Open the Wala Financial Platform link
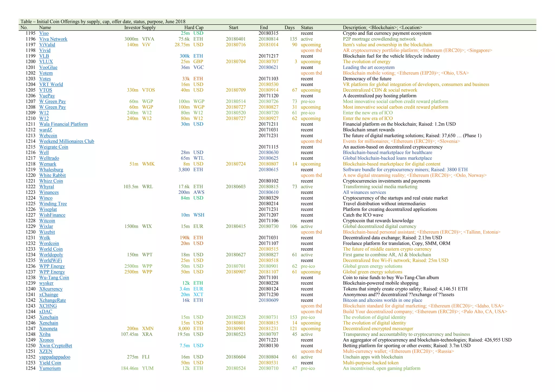Image resolution: width=555 pixels, height=392 pixels. pos(63,124)
